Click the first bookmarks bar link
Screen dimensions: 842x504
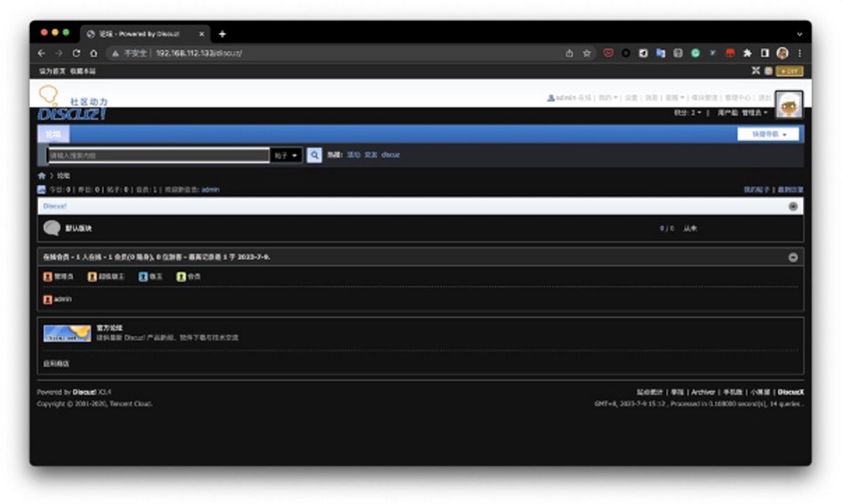click(52, 71)
